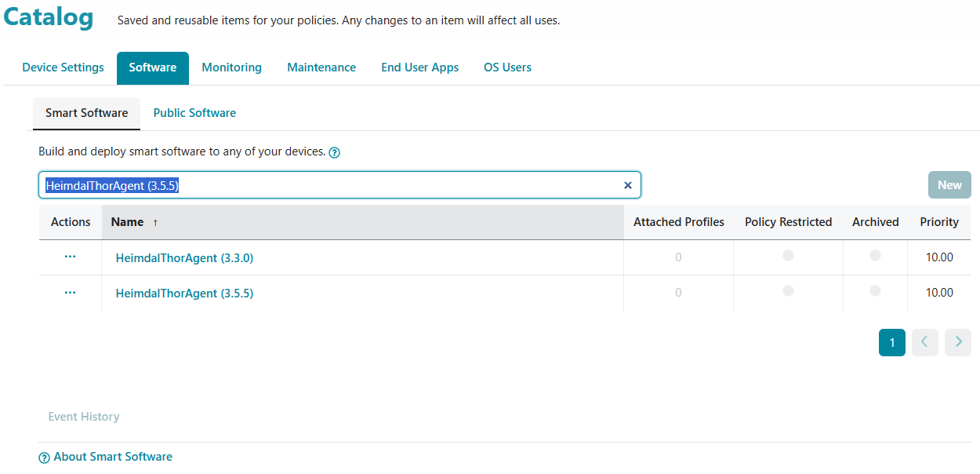Click the Actions column header
This screenshot has height=474, width=980.
pyautogui.click(x=71, y=222)
